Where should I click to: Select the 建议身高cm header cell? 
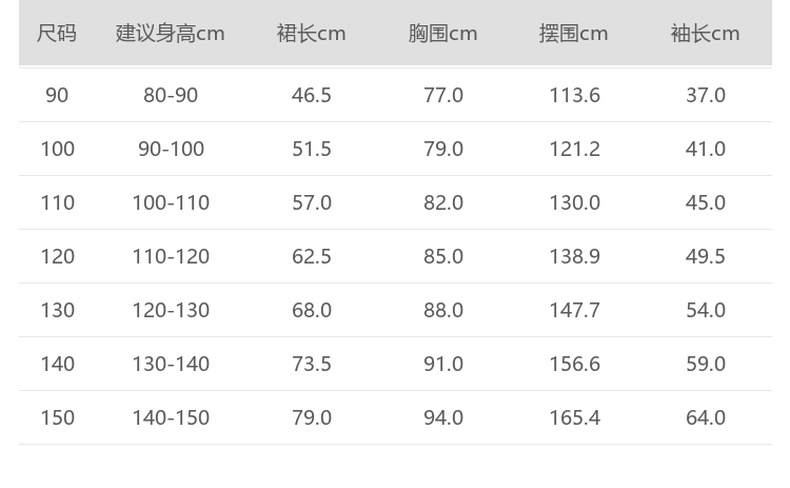point(170,34)
